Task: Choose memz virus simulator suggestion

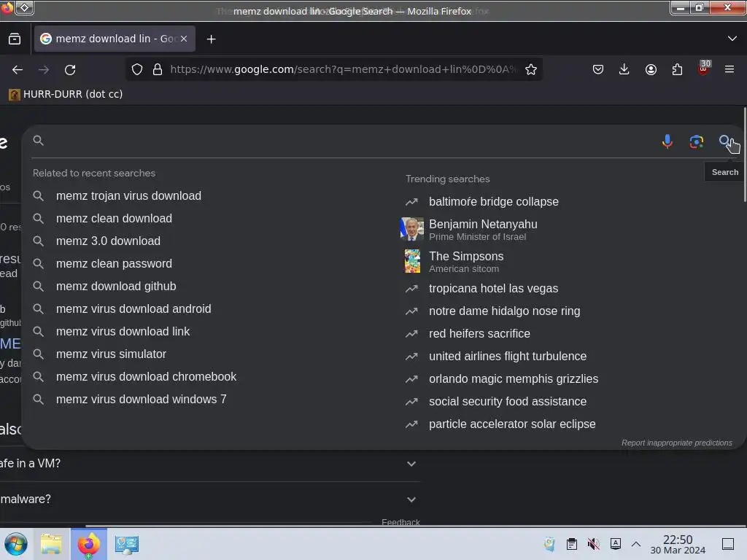Action: pyautogui.click(x=111, y=354)
